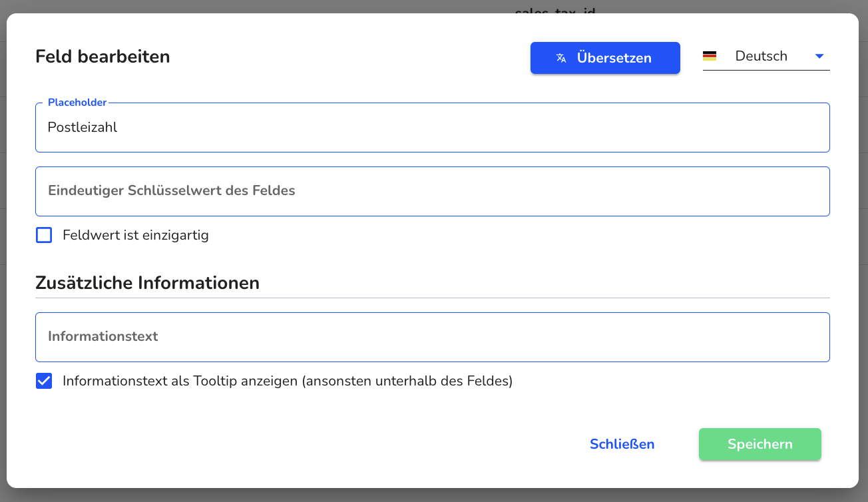Viewport: 868px width, 502px height.
Task: Click the Zusätzliche Informationen heading
Action: [x=147, y=283]
